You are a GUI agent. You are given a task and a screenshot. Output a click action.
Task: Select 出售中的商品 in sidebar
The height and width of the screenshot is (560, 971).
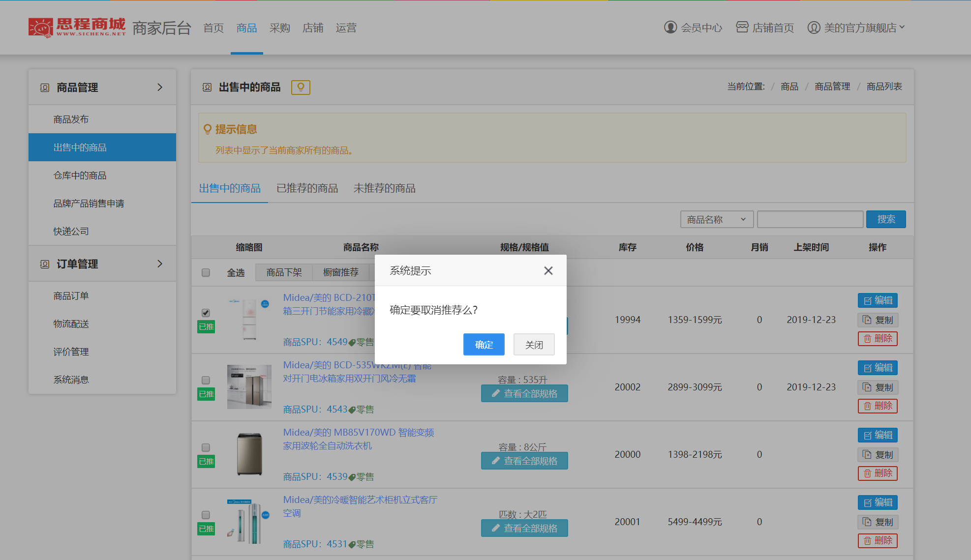[102, 147]
